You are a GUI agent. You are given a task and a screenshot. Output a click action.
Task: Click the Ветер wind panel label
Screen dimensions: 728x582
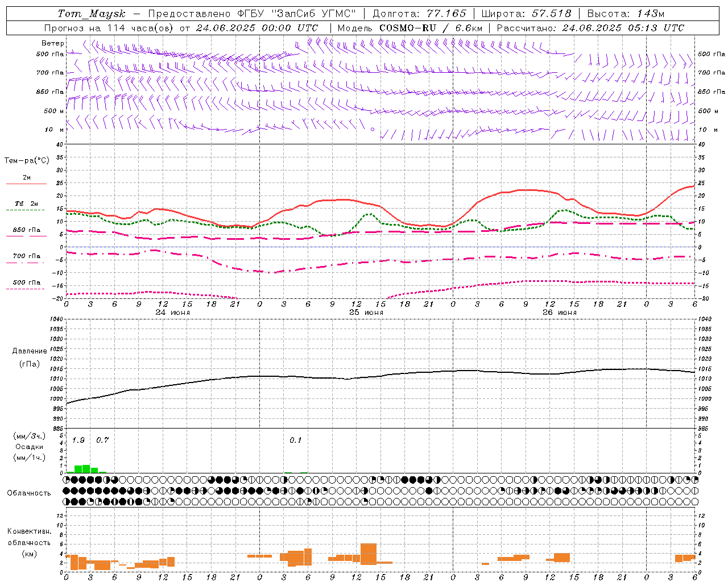pyautogui.click(x=53, y=43)
